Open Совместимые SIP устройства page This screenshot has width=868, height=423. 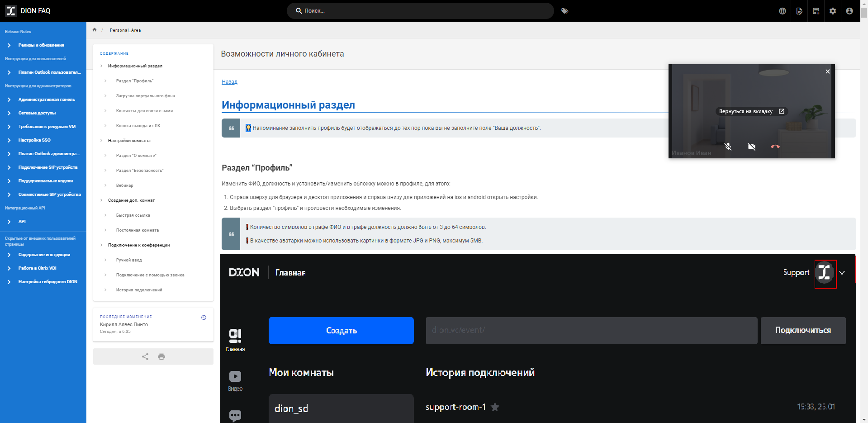tap(43, 195)
